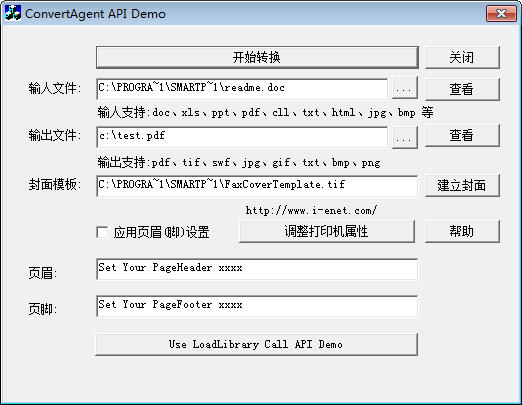The image size is (522, 405).
Task: Browse for output file with … button
Action: tap(404, 137)
